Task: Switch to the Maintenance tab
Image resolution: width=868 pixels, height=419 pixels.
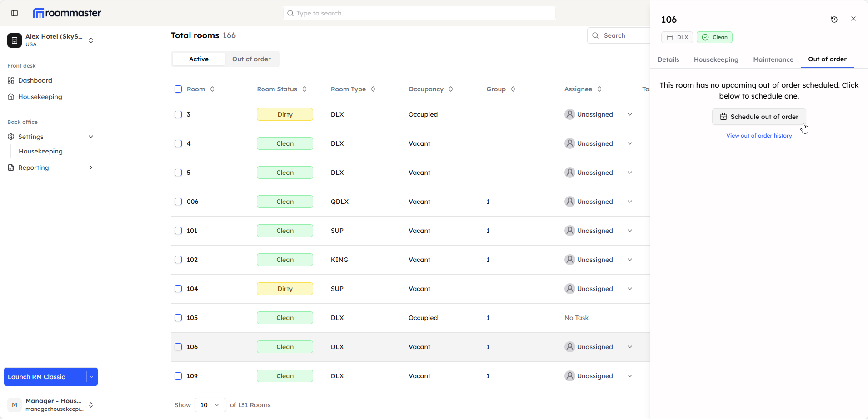Action: 773,59
